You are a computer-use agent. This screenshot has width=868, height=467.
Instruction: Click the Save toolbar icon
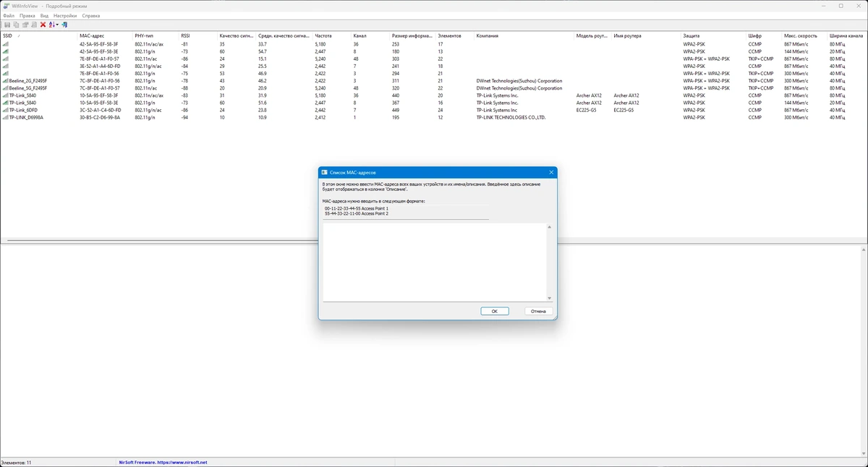click(7, 25)
